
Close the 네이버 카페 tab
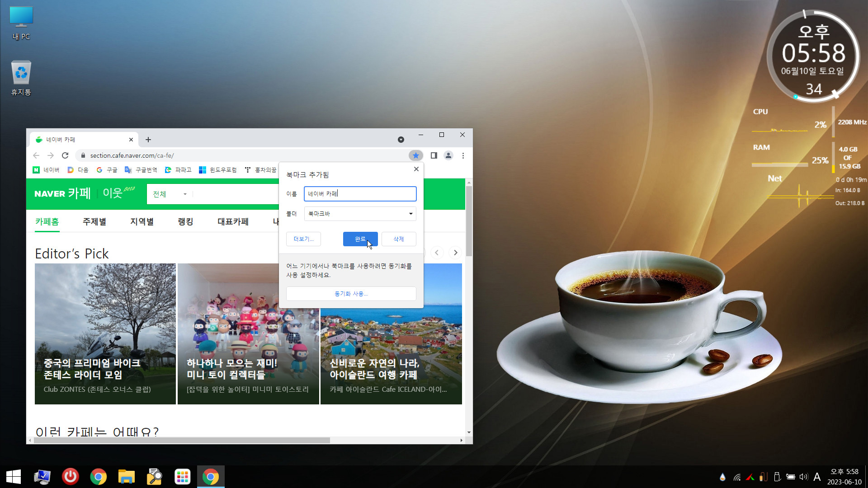131,140
